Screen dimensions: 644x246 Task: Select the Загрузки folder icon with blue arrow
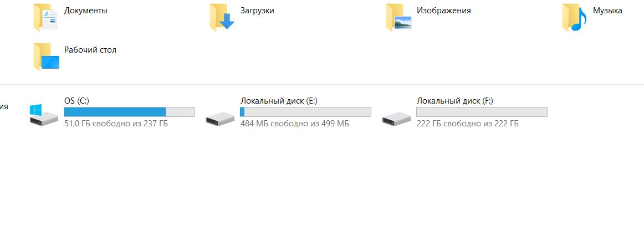point(222,17)
